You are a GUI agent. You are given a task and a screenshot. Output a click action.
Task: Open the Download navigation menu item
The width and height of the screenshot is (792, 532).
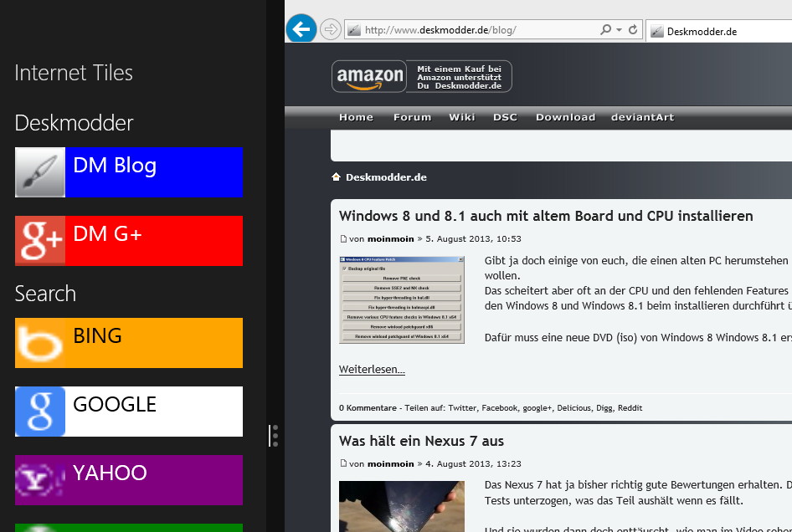pyautogui.click(x=565, y=117)
